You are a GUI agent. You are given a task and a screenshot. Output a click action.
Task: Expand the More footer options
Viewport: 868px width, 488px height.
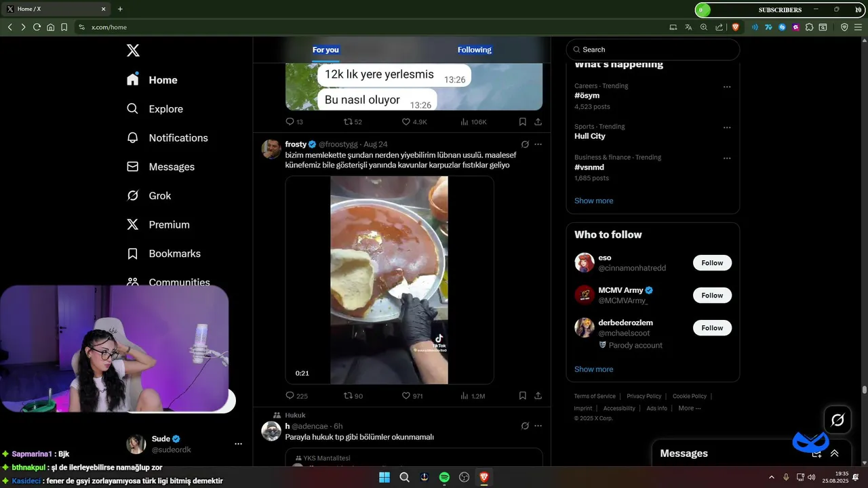(690, 409)
